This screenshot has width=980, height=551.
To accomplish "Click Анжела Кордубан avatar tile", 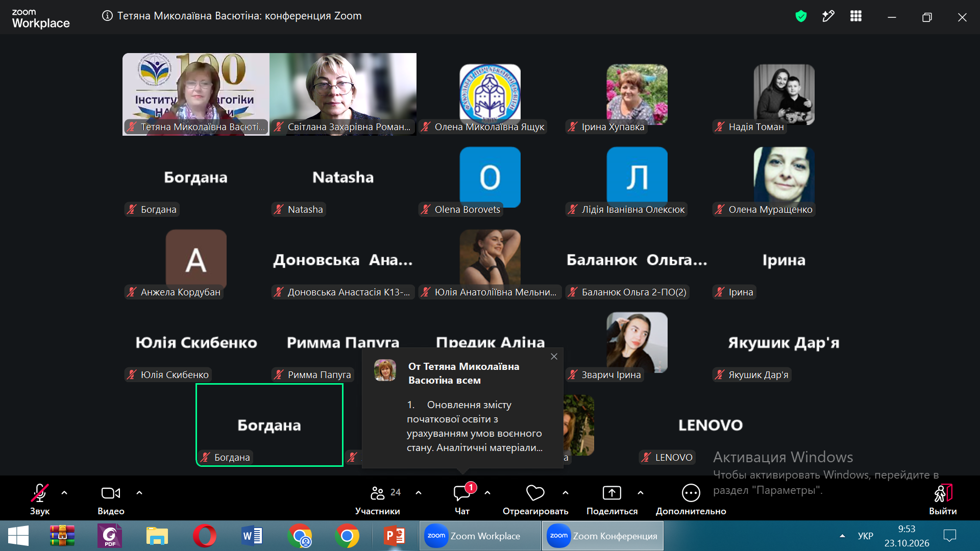I will [196, 259].
